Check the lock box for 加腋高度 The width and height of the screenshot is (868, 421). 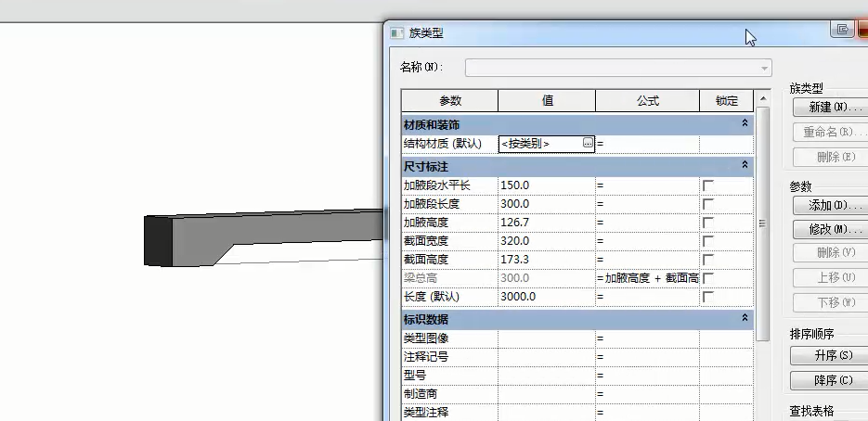(x=708, y=223)
